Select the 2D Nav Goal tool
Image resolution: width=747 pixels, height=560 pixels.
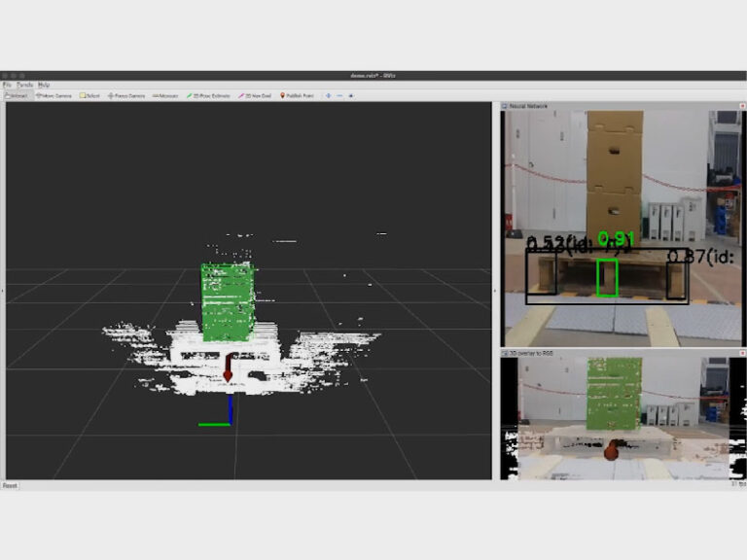[257, 96]
